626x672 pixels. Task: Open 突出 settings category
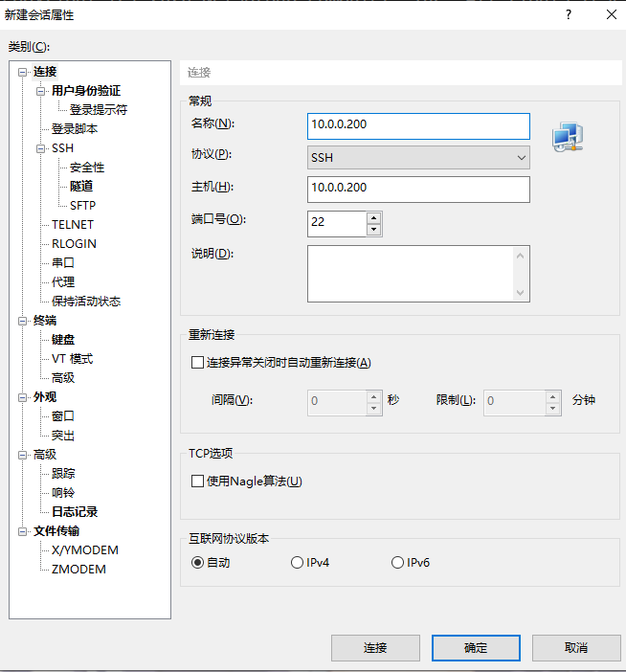tap(63, 436)
